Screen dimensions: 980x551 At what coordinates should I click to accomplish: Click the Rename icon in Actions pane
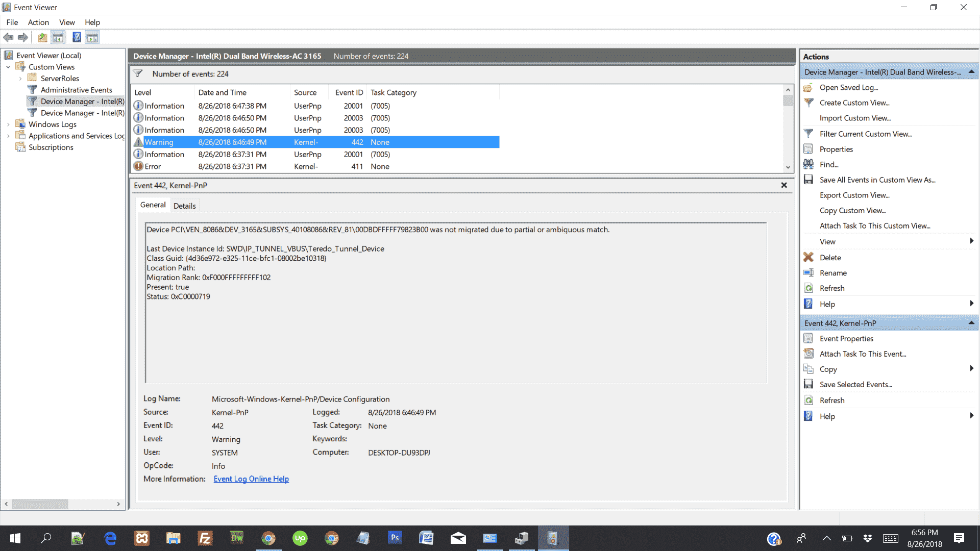click(x=808, y=272)
